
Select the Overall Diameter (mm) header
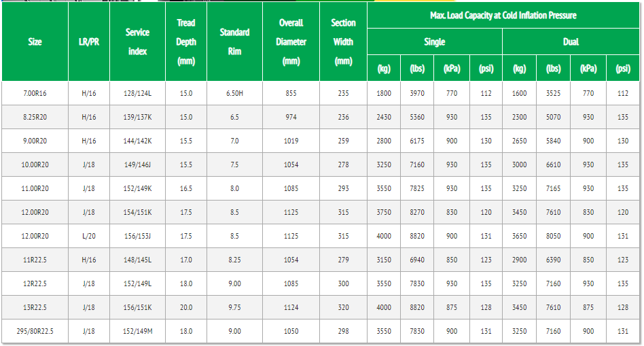click(291, 42)
